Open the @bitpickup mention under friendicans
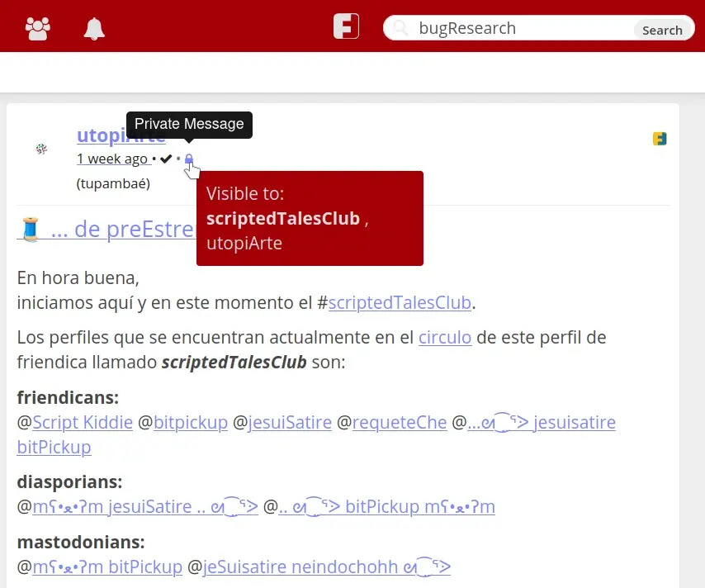This screenshot has height=588, width=705. 191,422
